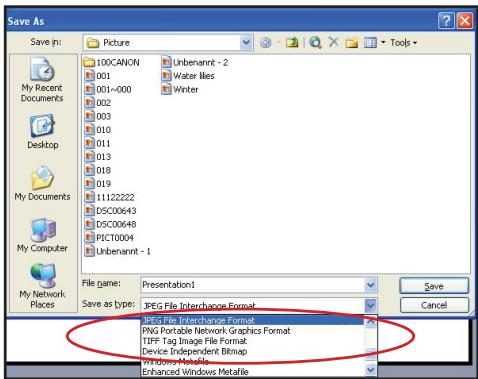Choose TIFF Tag Image File Format
The height and width of the screenshot is (379, 478).
coord(253,341)
